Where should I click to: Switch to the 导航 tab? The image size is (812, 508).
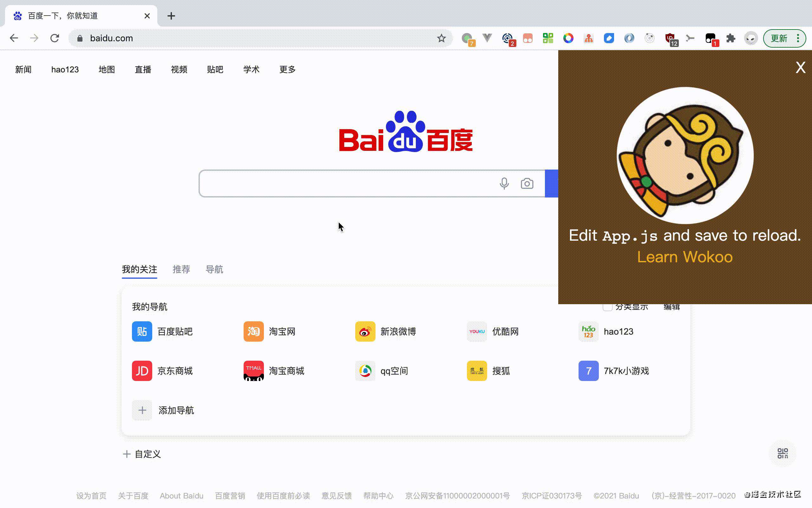[x=214, y=269]
